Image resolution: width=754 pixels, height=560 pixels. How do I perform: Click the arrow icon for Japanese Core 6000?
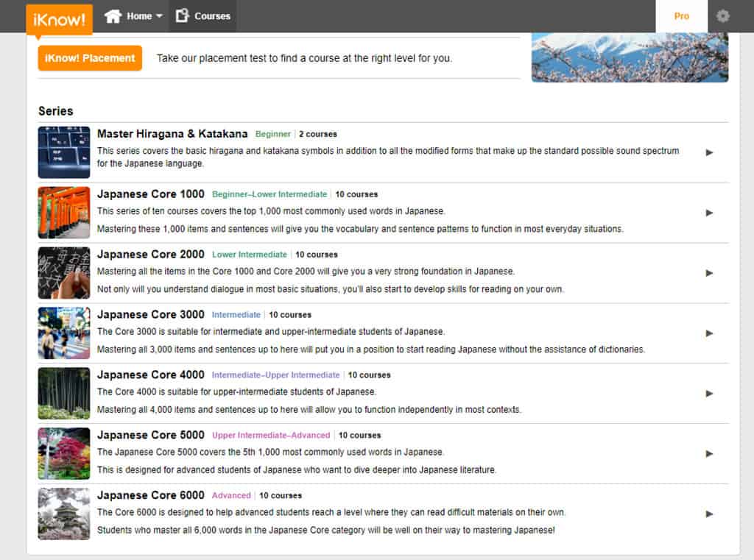click(x=709, y=514)
